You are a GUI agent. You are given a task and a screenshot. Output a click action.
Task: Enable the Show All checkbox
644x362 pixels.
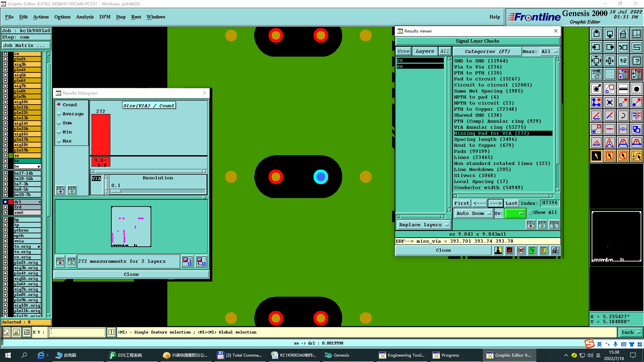click(530, 213)
